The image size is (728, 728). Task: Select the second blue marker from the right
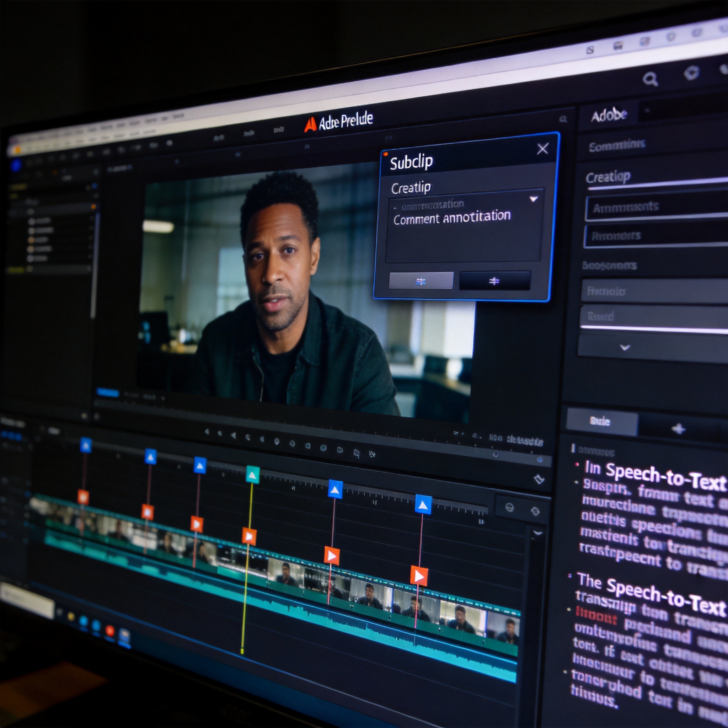coord(335,489)
